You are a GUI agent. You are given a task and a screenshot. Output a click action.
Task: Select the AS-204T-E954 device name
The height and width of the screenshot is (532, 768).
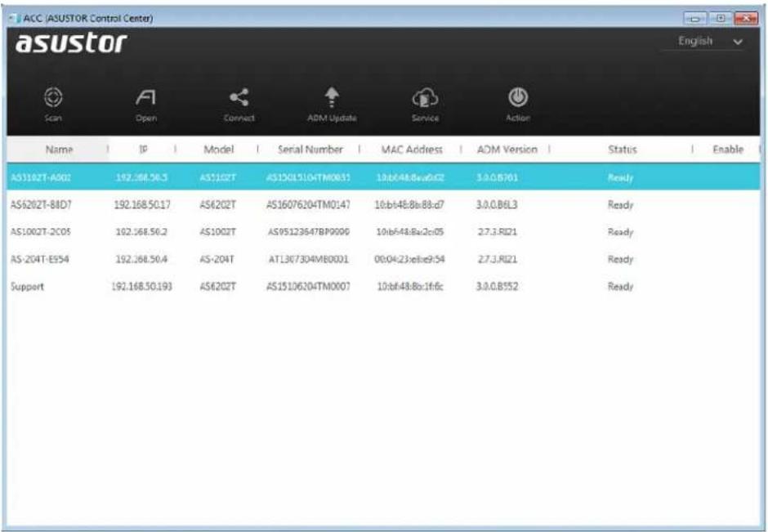40,259
